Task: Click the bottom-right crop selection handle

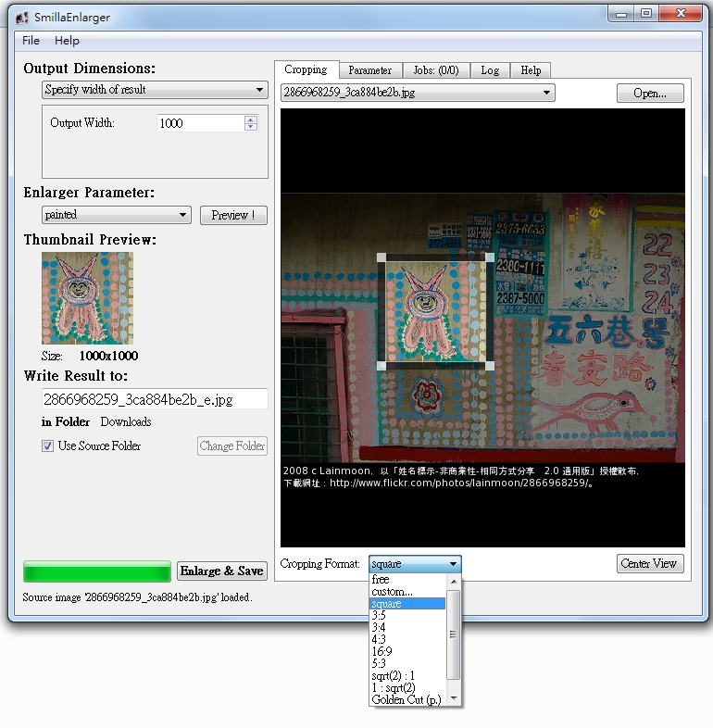Action: (x=490, y=366)
